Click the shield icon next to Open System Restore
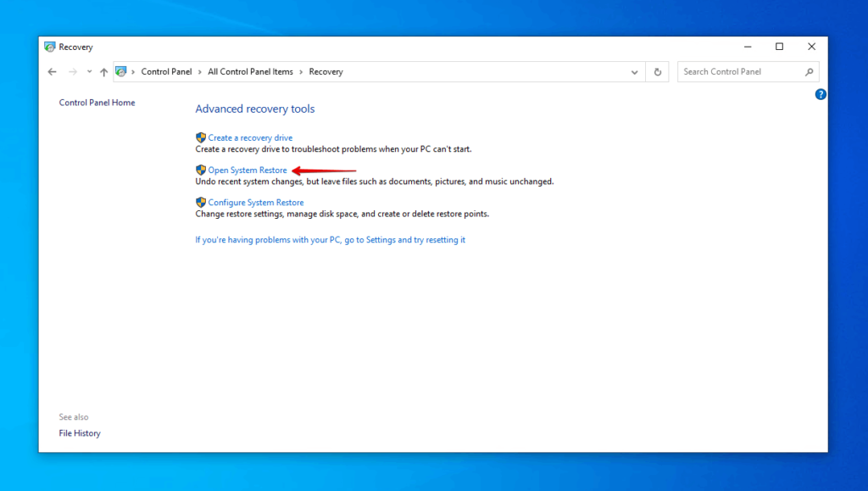 coord(201,170)
